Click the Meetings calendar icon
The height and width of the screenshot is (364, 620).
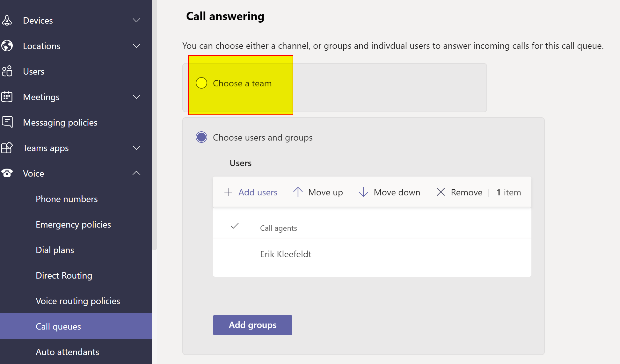(7, 97)
